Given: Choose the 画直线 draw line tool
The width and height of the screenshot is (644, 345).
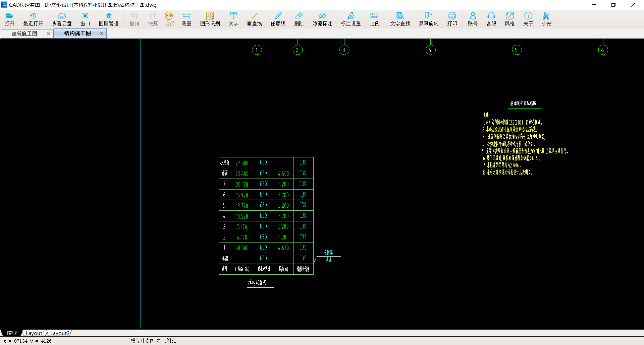Looking at the screenshot, I should [x=254, y=19].
